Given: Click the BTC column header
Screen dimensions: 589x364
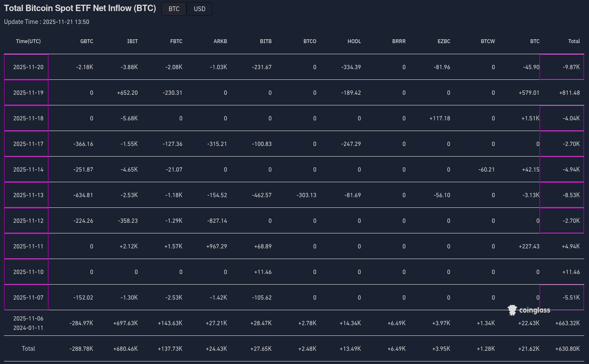Looking at the screenshot, I should coord(535,41).
